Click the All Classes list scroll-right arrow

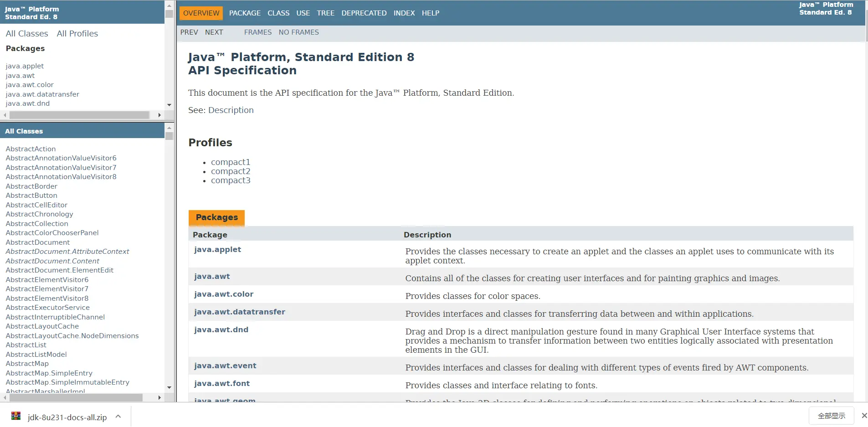click(159, 398)
